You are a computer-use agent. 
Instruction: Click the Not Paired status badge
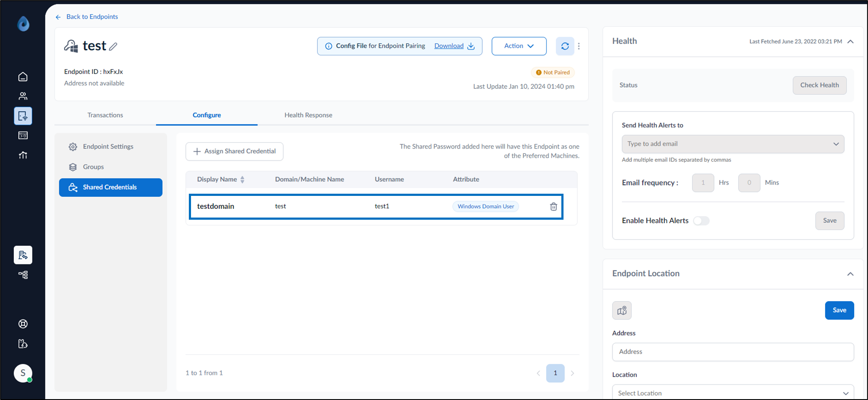click(553, 72)
